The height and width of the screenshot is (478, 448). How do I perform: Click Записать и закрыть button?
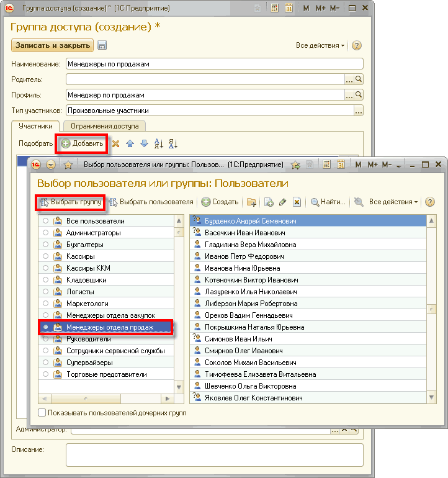coord(52,45)
